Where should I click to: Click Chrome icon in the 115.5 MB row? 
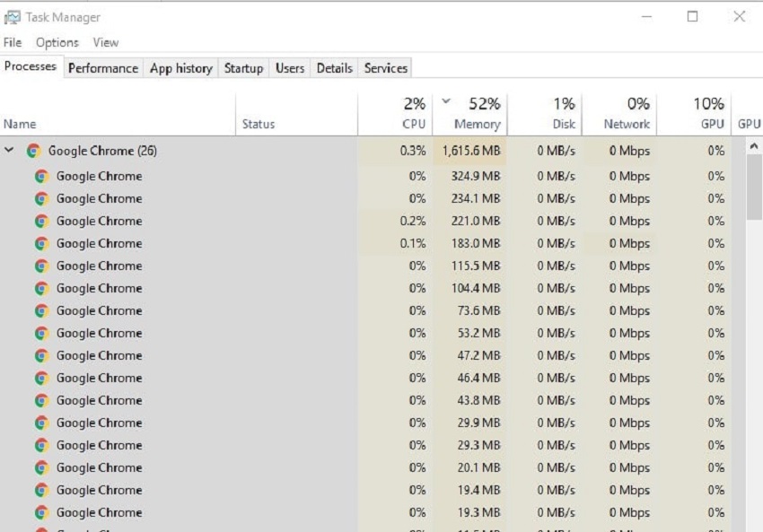(41, 266)
